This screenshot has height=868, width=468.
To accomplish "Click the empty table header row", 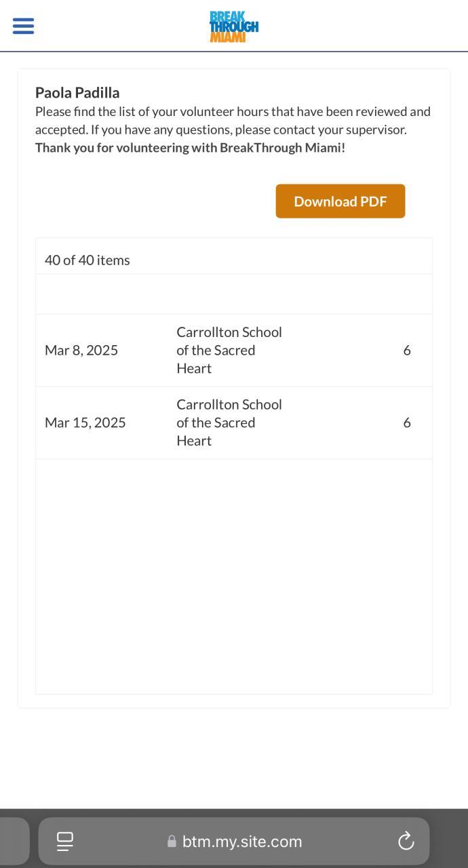I will [x=233, y=294].
